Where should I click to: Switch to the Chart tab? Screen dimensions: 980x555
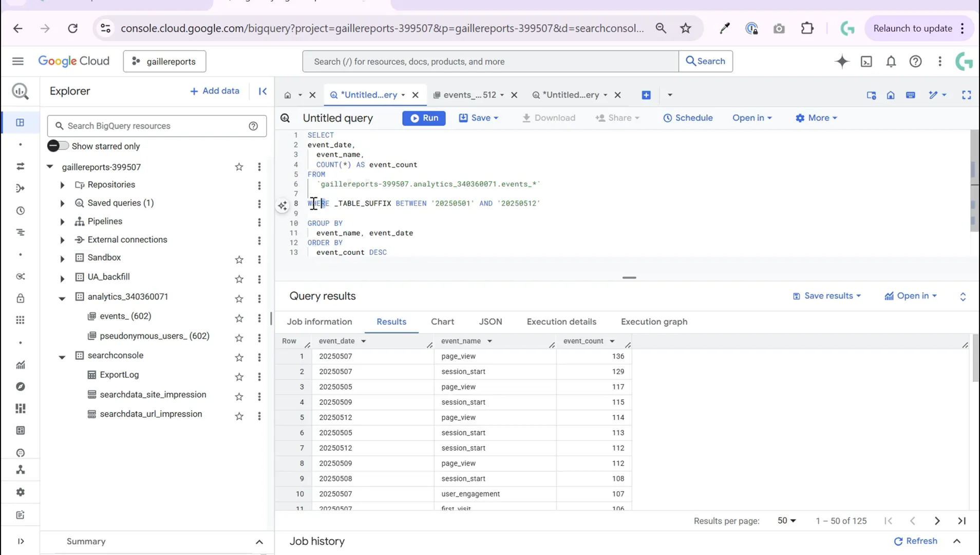pyautogui.click(x=443, y=322)
